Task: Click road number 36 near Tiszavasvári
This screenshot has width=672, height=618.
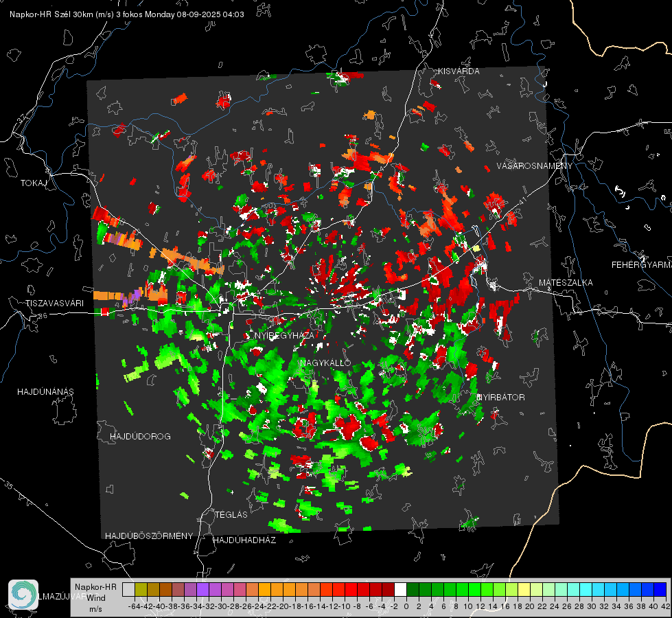Action: 43,316
